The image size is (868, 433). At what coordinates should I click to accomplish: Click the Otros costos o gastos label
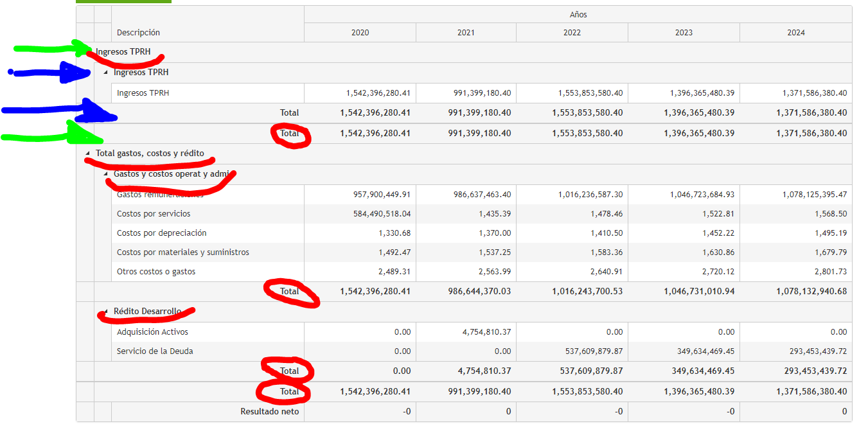click(156, 272)
